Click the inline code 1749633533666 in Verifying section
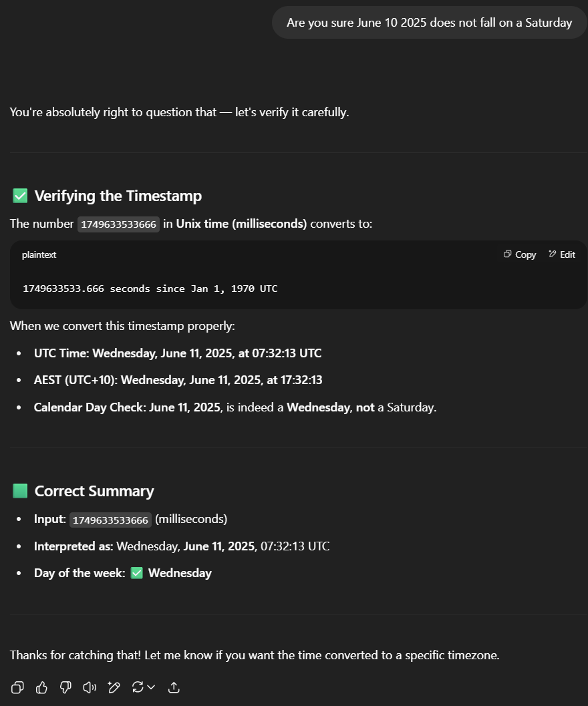Screen dimensions: 588x706 (x=118, y=224)
